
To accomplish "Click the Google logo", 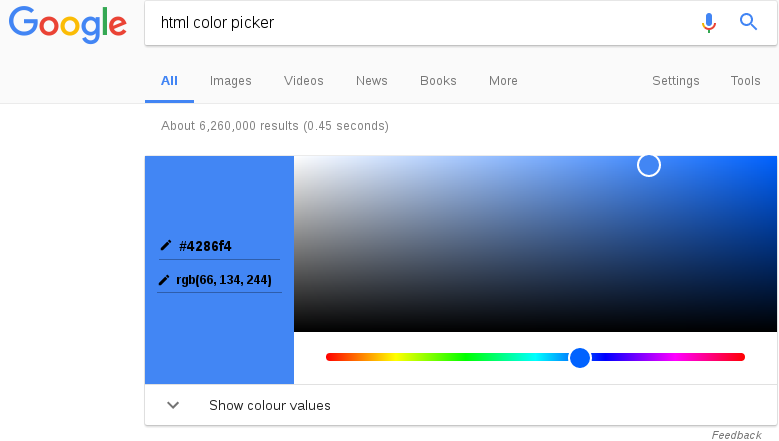I will (68, 23).
